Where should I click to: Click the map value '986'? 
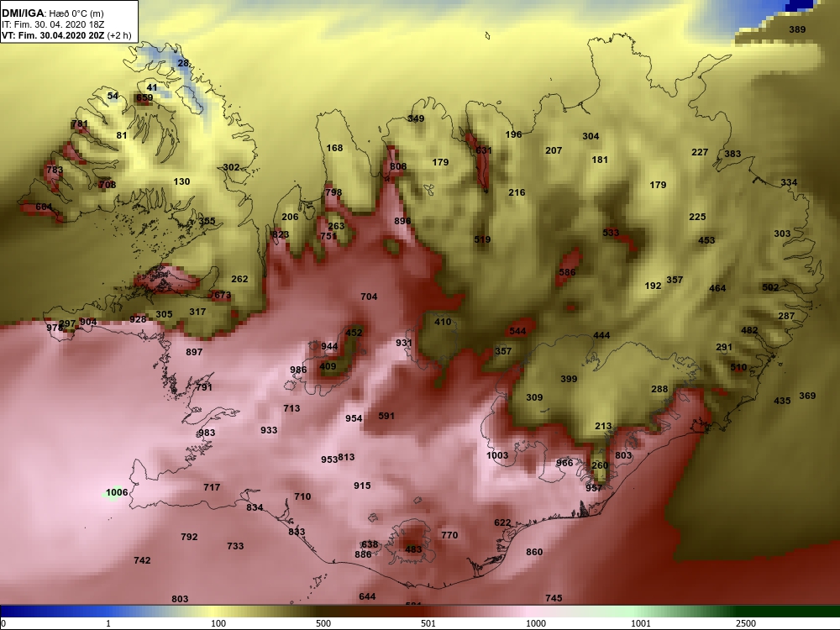[298, 370]
